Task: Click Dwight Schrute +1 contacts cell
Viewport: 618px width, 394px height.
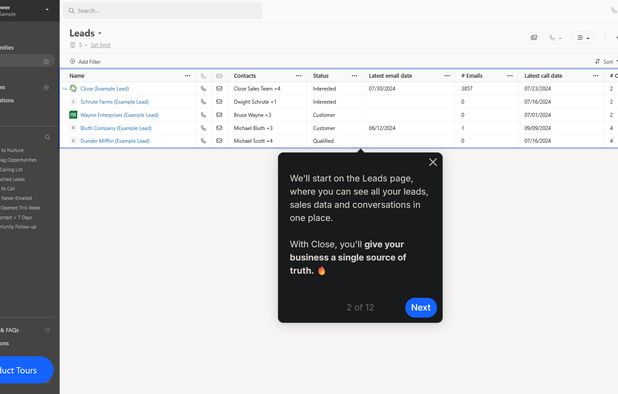Action: pyautogui.click(x=255, y=102)
